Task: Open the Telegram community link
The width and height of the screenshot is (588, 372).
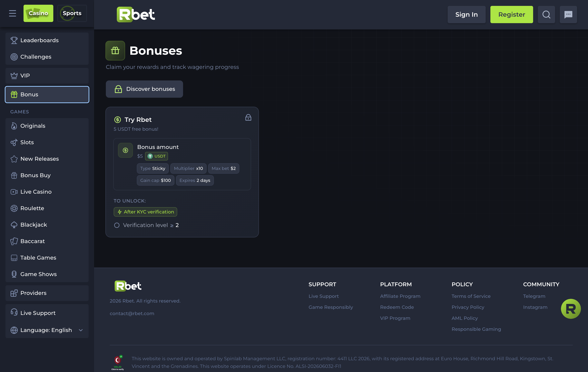Action: 534,296
